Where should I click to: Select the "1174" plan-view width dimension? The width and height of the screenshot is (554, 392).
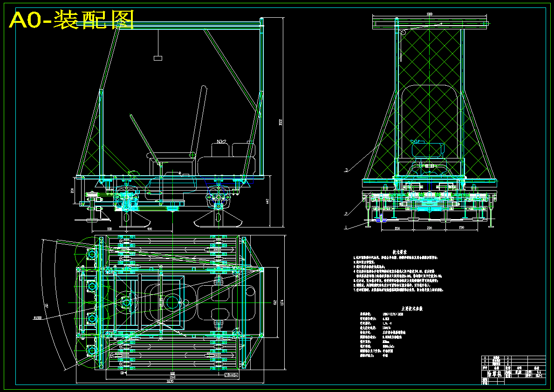281,303
